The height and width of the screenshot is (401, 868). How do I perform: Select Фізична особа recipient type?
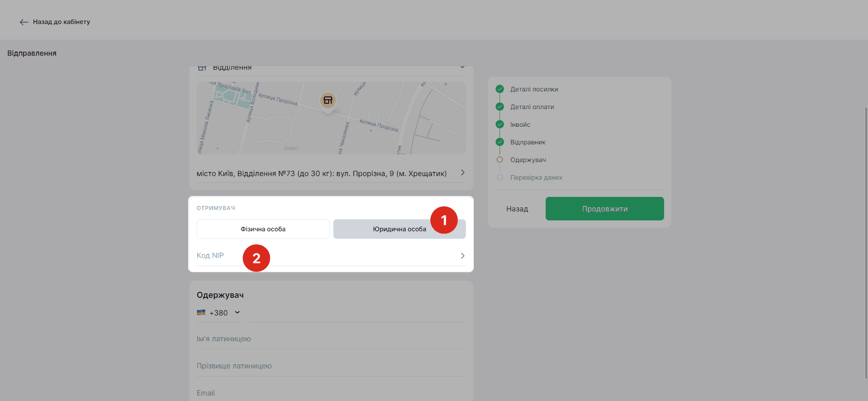[x=263, y=229]
